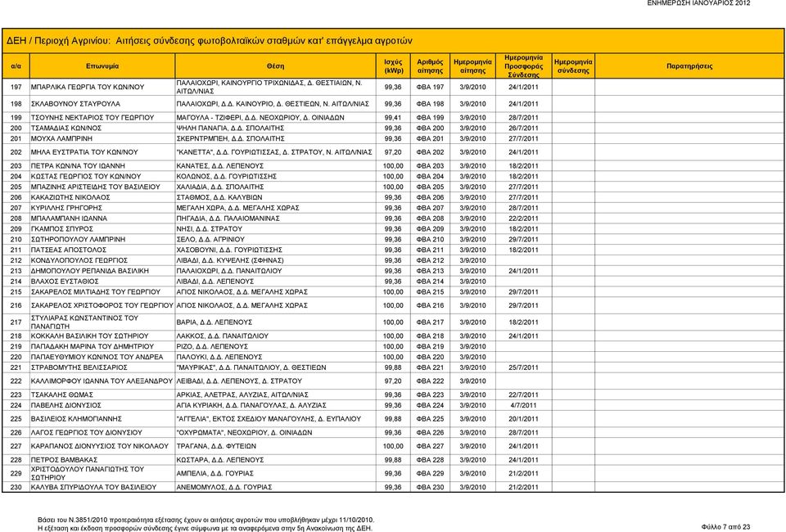Select name 'ΧΡΙΣΤΟΔΟΥΛΟΥ ΠΑΝΑΓΙΩΤΗΣ ΤΟΥ ΣΩΤΗΡΙΟΥ'

coord(88,473)
